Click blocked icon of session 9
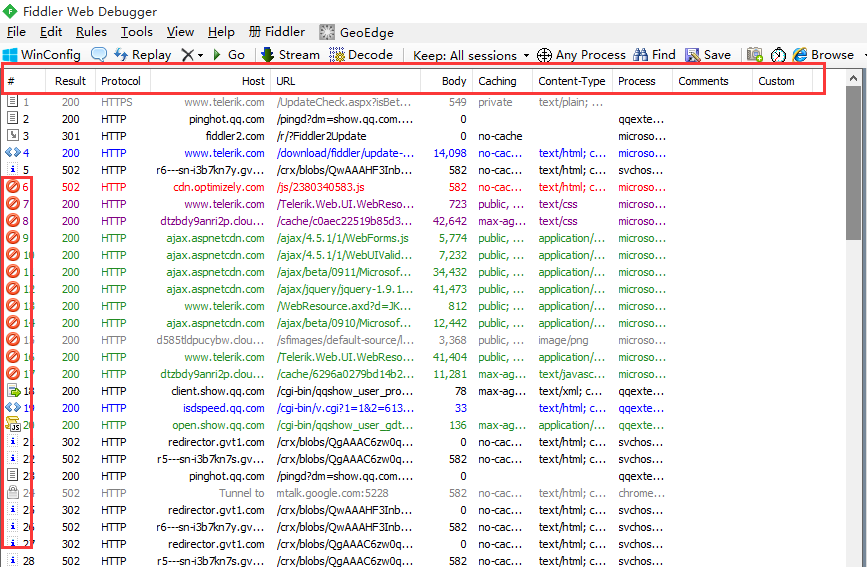The image size is (867, 567). [13, 237]
